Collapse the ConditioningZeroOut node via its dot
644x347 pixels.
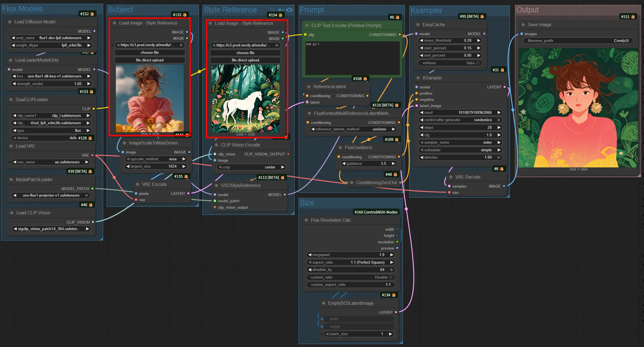[x=352, y=183]
